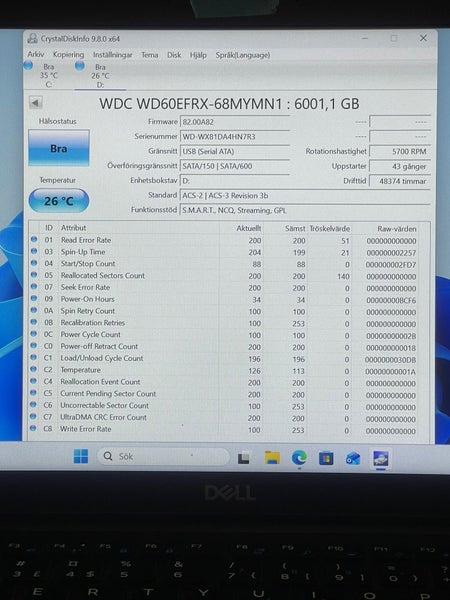
Task: Click the previous disk arrow icon
Action: tap(35, 103)
